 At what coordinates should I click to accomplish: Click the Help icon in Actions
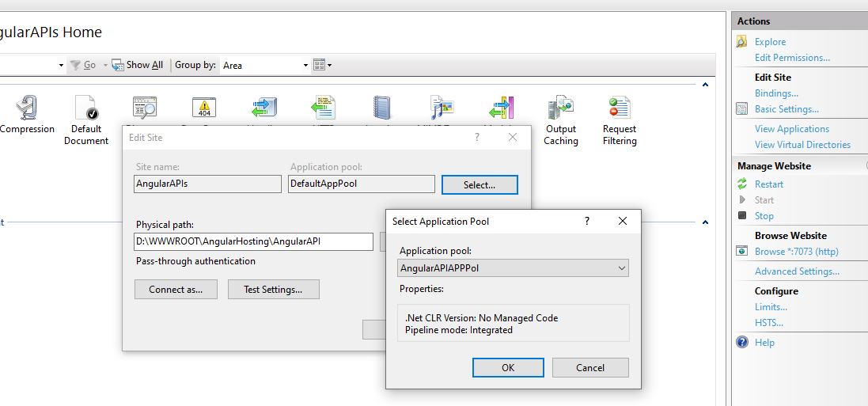742,343
